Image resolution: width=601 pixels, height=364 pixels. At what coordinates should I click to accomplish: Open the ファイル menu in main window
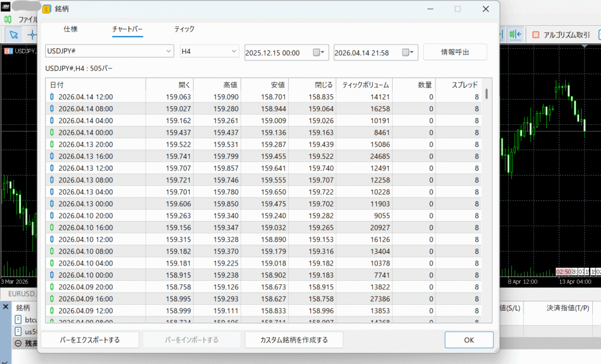(28, 19)
